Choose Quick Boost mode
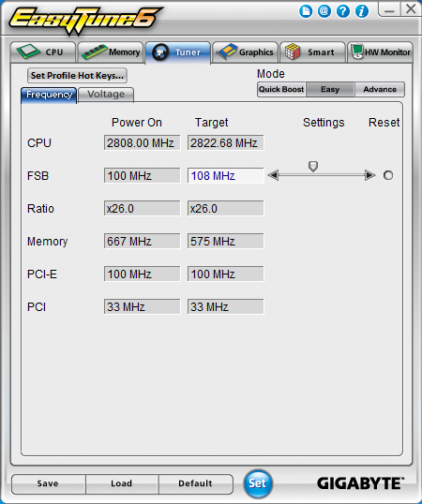Image resolution: width=422 pixels, height=504 pixels. click(281, 89)
